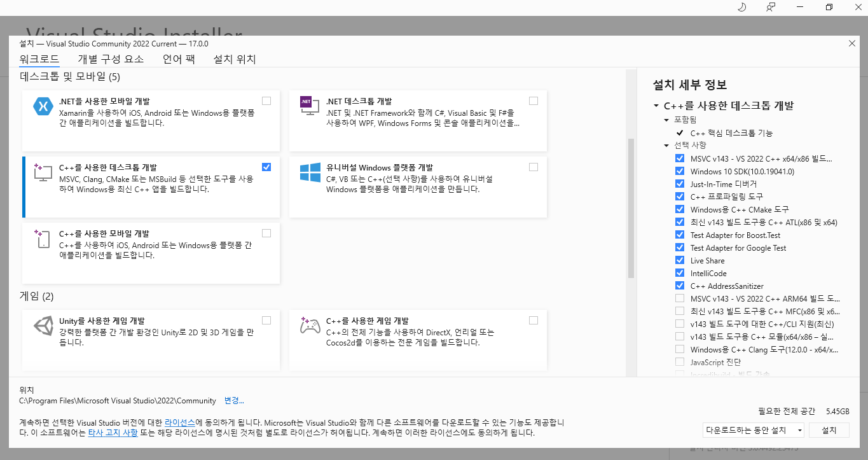Collapse the 포함됨 section

pyautogui.click(x=666, y=119)
